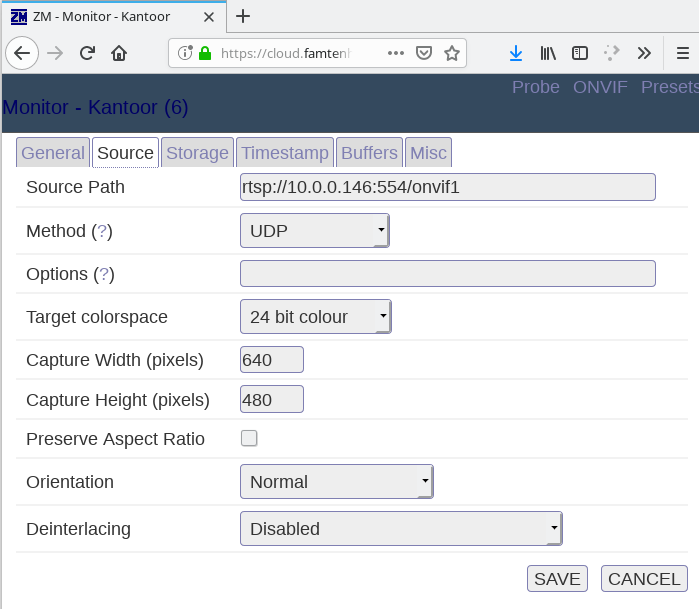Open the hamburger application menu
Viewport: 699px width, 609px height.
tap(682, 53)
